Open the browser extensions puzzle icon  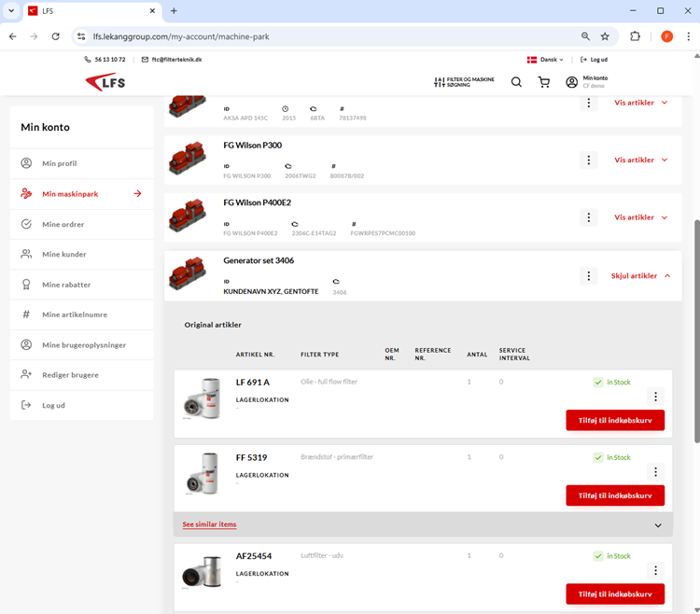coord(635,36)
